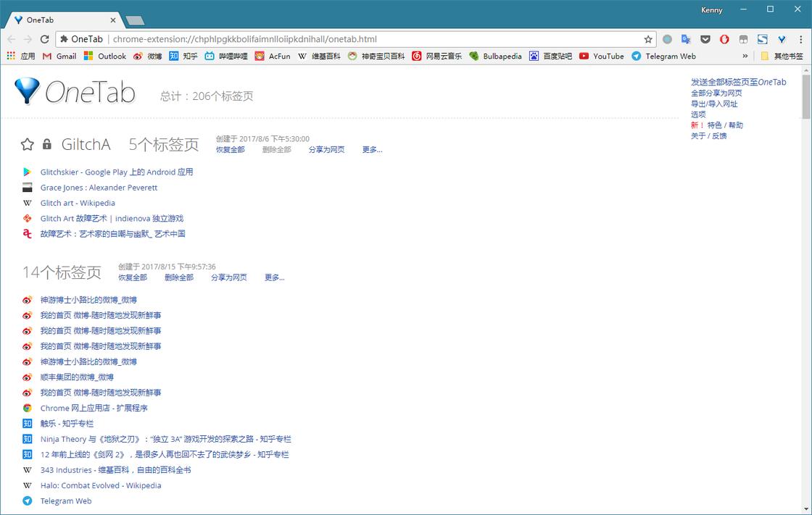The height and width of the screenshot is (515, 812).
Task: Click 发送全部标签页至OneTab link
Action: (739, 82)
